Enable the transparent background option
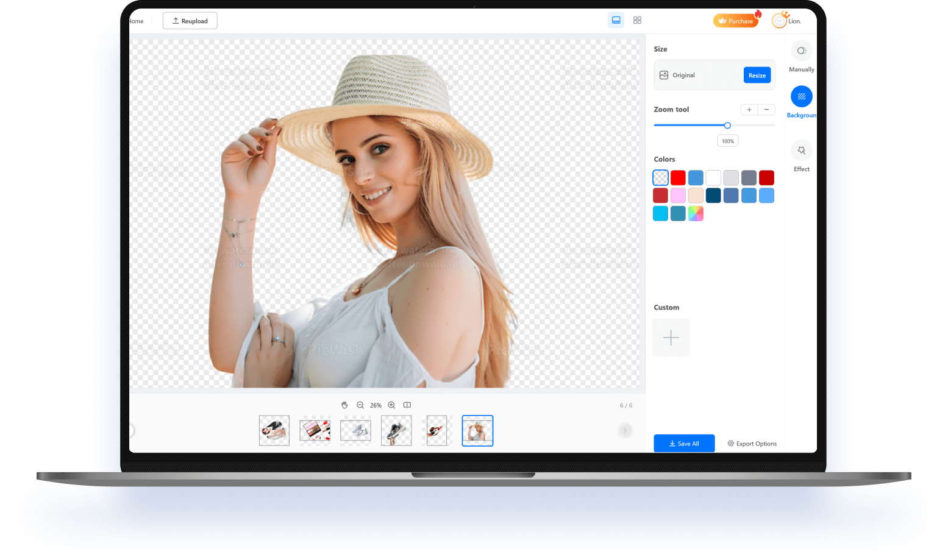The height and width of the screenshot is (560, 948). [660, 177]
